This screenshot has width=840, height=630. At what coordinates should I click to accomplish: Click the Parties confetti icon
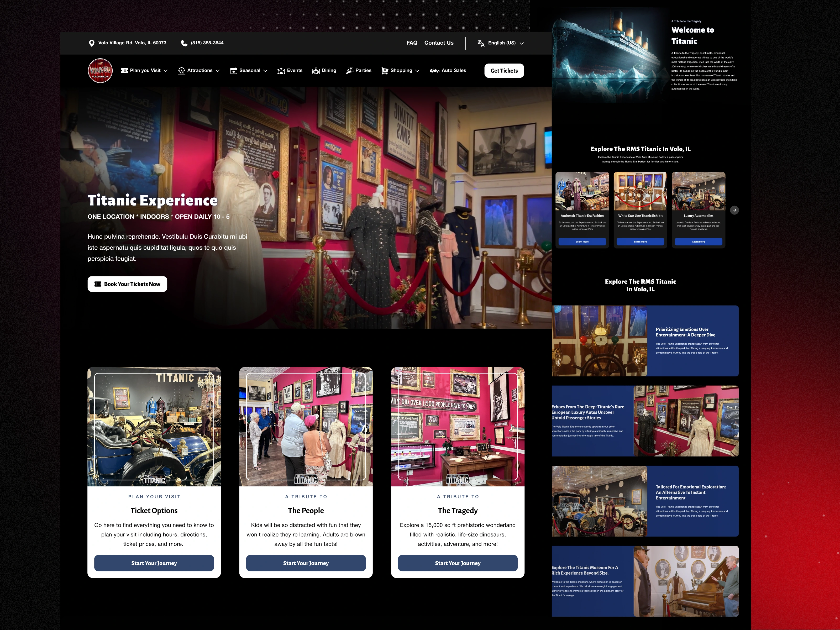coord(350,71)
